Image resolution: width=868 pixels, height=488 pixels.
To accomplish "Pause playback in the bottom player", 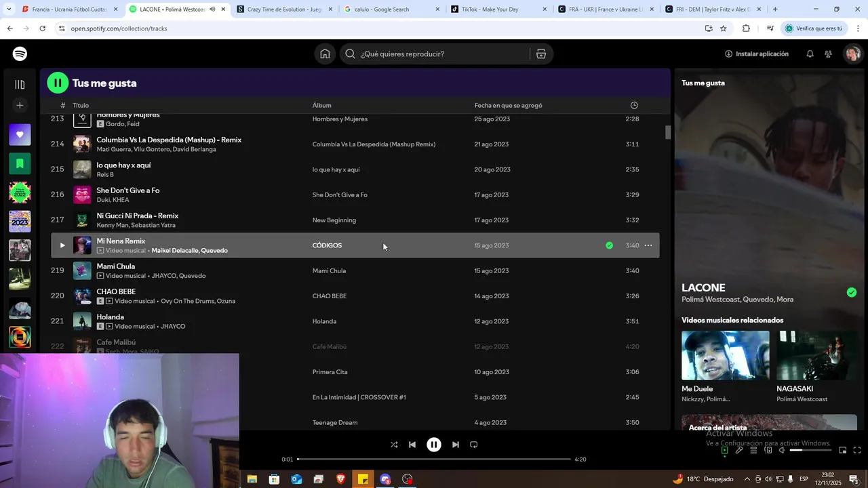I will pos(434,445).
